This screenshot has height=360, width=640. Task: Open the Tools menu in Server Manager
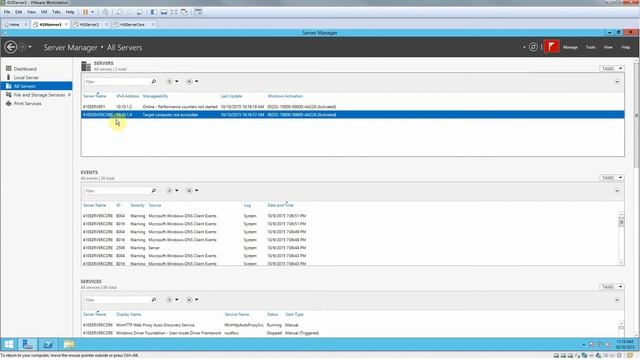[591, 47]
